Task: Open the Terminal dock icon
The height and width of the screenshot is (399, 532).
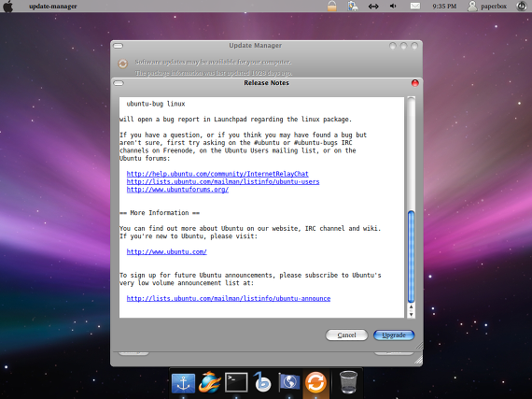Action: tap(236, 382)
